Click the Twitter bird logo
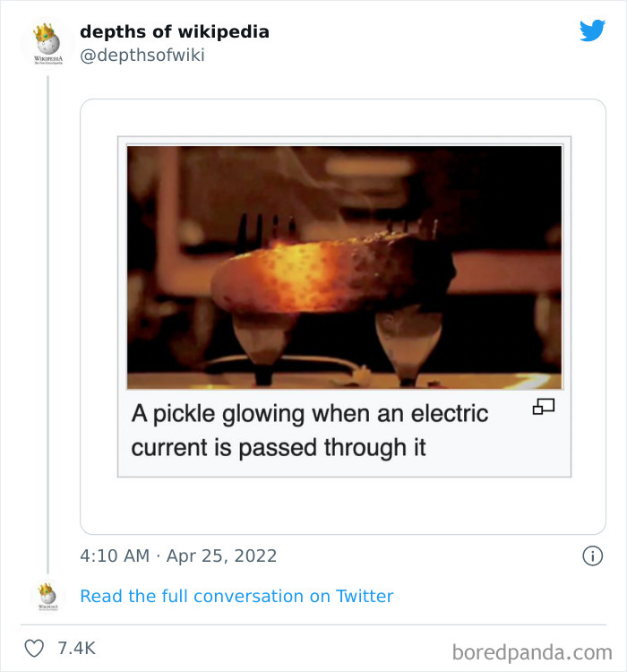 [592, 31]
